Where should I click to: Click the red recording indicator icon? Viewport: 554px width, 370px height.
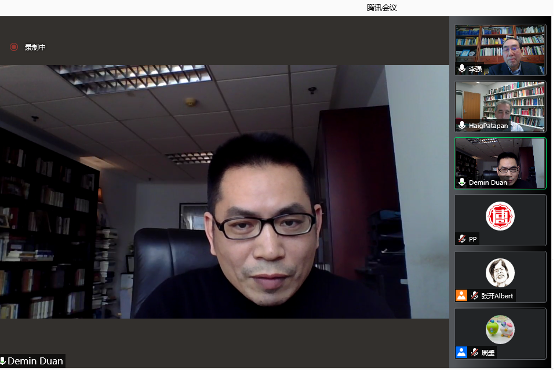[x=14, y=47]
